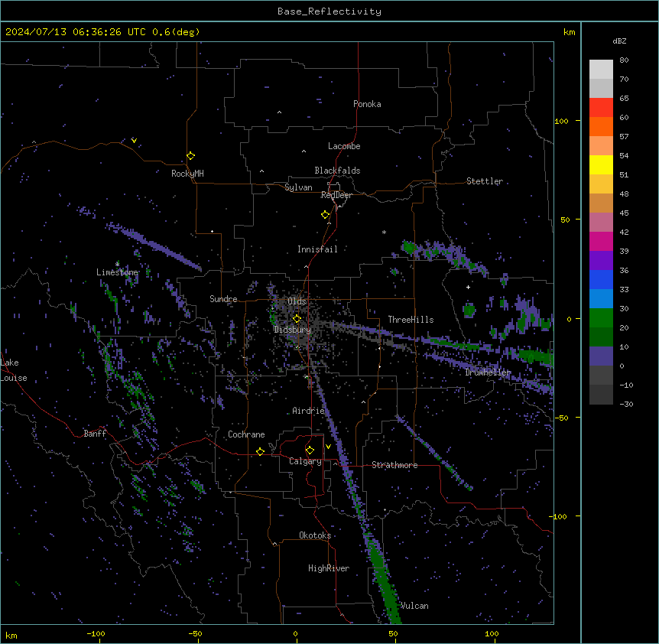Click the Lacombe city label
The height and width of the screenshot is (644, 659).
click(x=344, y=146)
